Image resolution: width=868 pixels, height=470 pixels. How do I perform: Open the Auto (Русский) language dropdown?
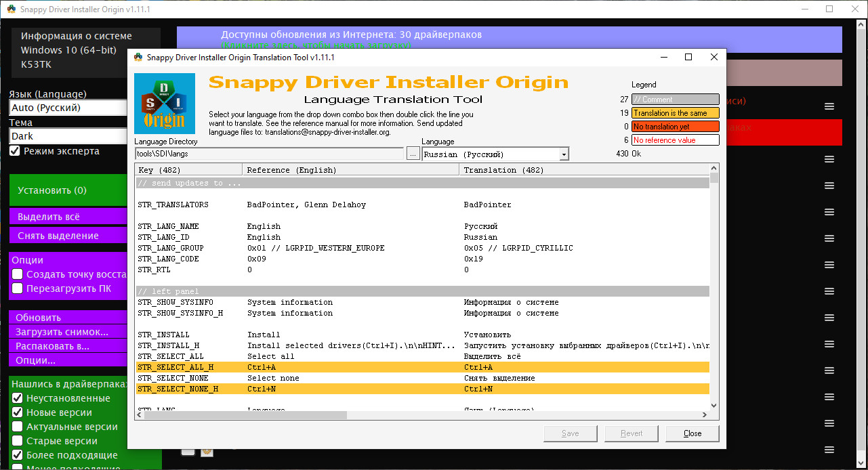68,108
